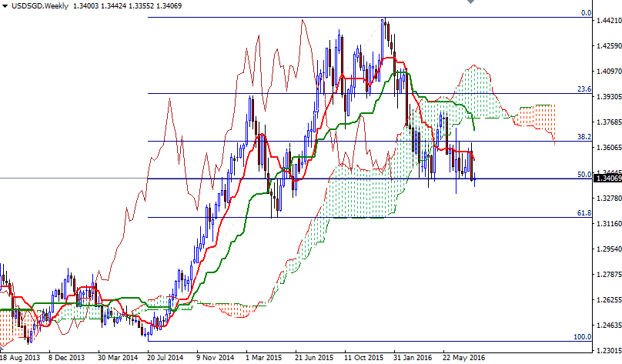The width and height of the screenshot is (622, 364).
Task: Select the 100.0 Fibonacci level label
Action: click(581, 337)
